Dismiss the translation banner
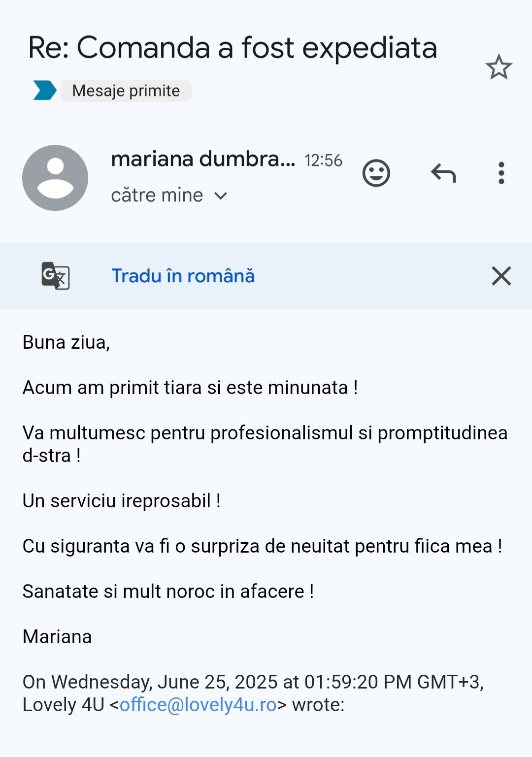The image size is (532, 757). pyautogui.click(x=501, y=276)
